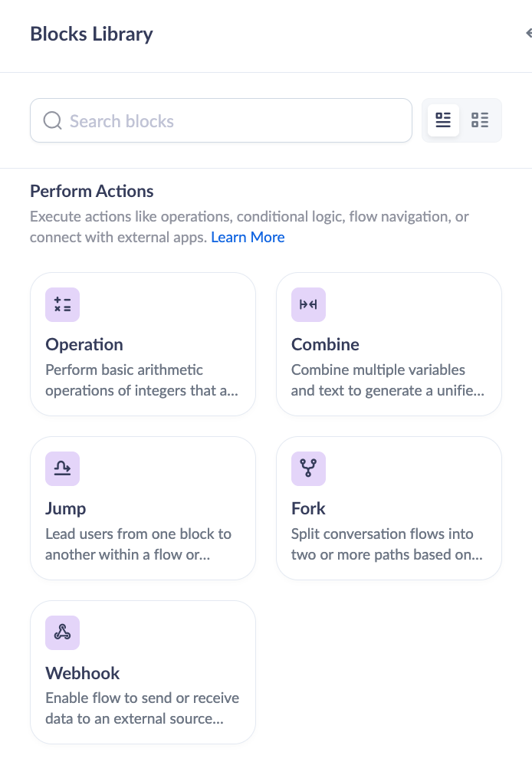Click the Operation block arithmetic icon

(62, 304)
